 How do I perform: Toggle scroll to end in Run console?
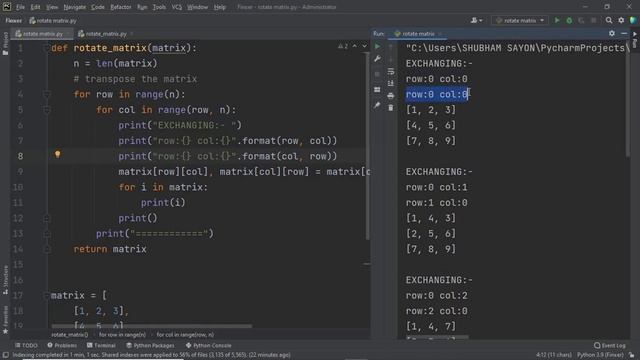(391, 83)
